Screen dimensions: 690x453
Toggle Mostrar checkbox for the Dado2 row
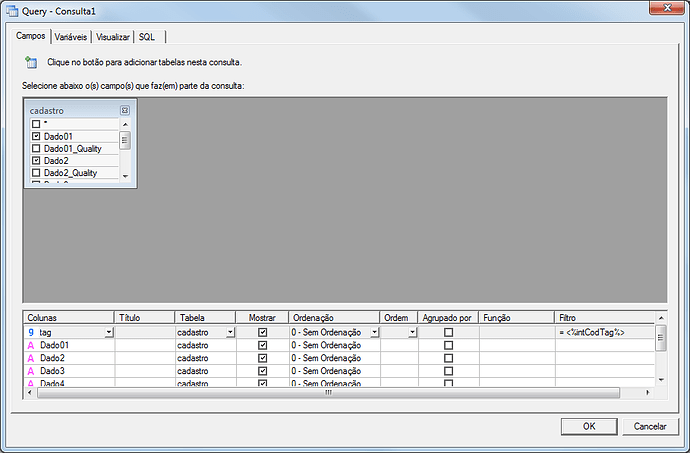click(x=263, y=358)
